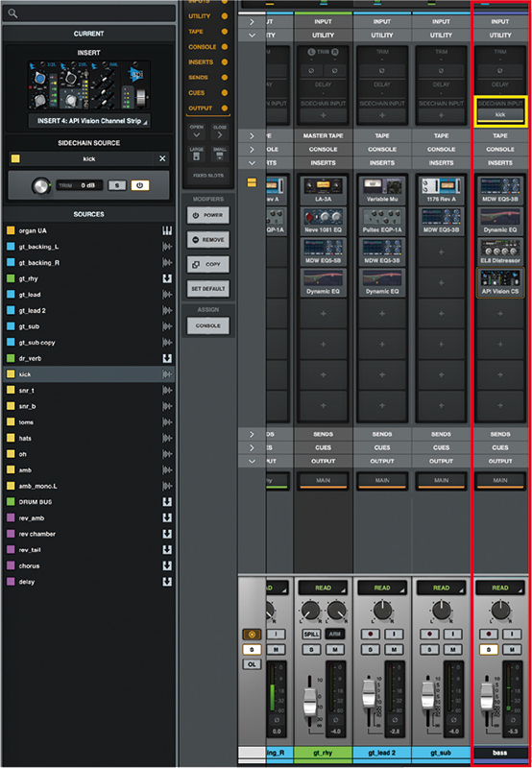Click the yellow insert view icon beside INSERTS

tap(252, 182)
